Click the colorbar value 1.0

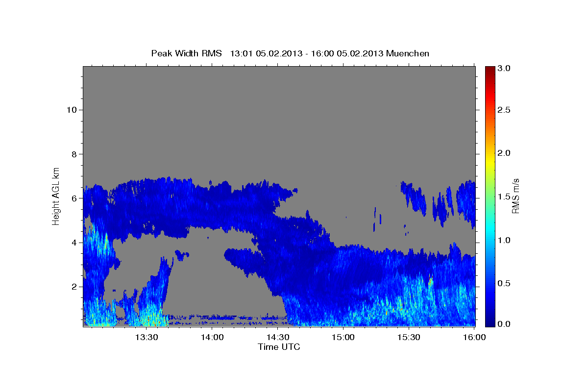coord(504,240)
